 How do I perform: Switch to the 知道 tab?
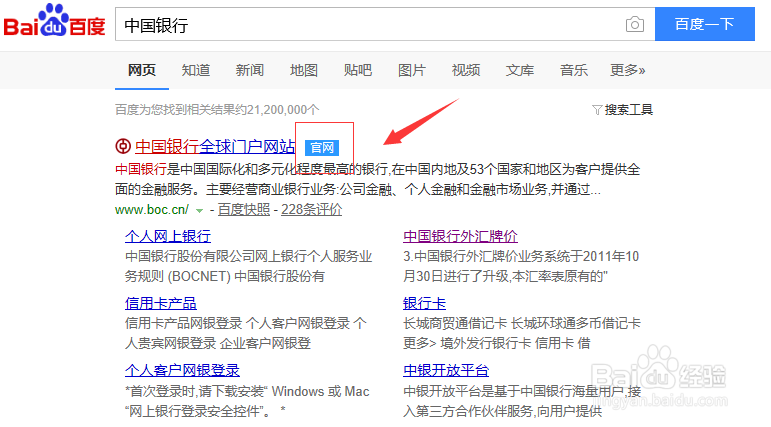[x=196, y=70]
